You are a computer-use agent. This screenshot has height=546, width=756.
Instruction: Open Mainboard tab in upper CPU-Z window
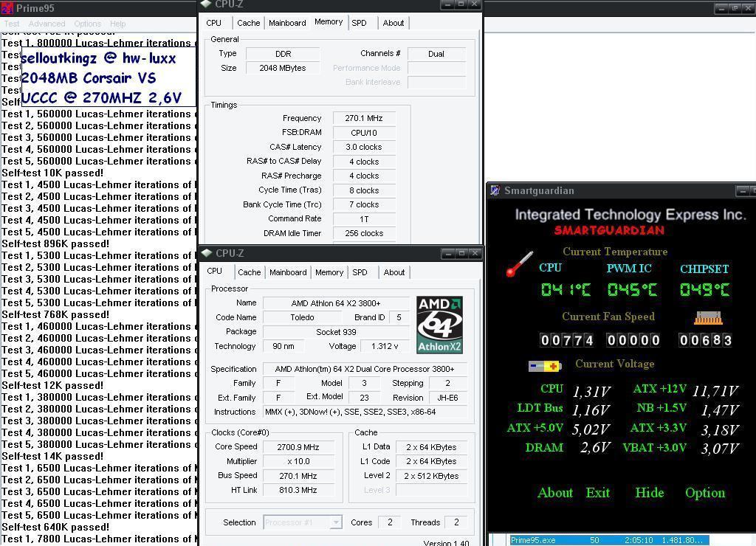click(x=287, y=23)
